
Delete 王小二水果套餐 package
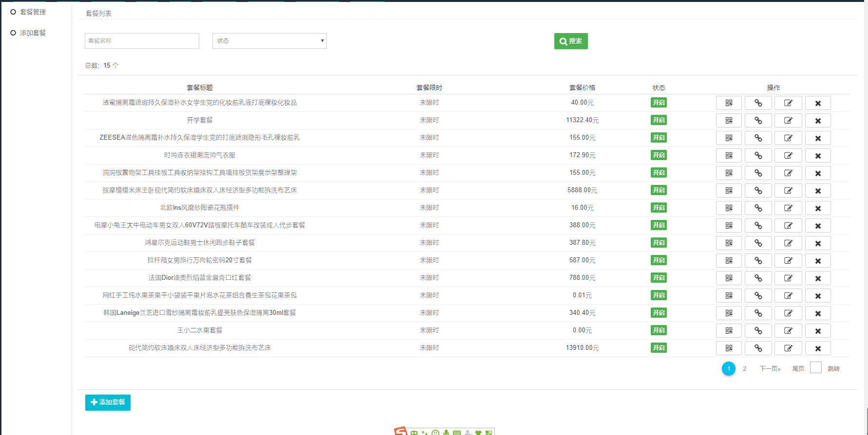pyautogui.click(x=818, y=330)
